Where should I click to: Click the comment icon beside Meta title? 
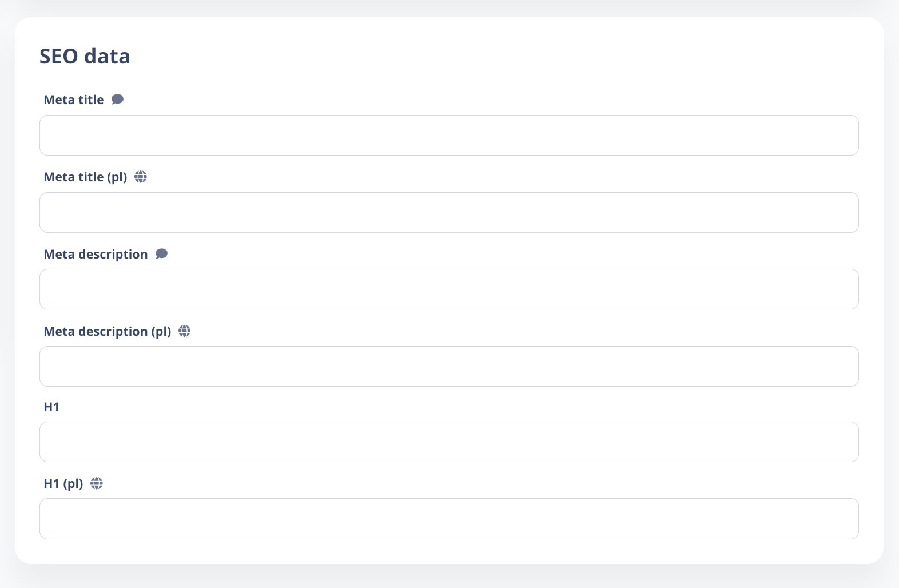coord(117,100)
